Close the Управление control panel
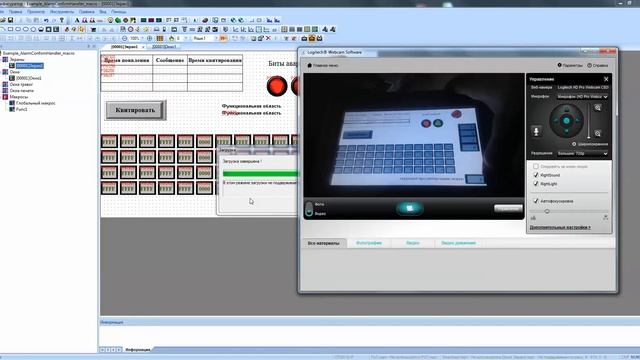Viewport: 640px width, 360px height. coord(606,79)
